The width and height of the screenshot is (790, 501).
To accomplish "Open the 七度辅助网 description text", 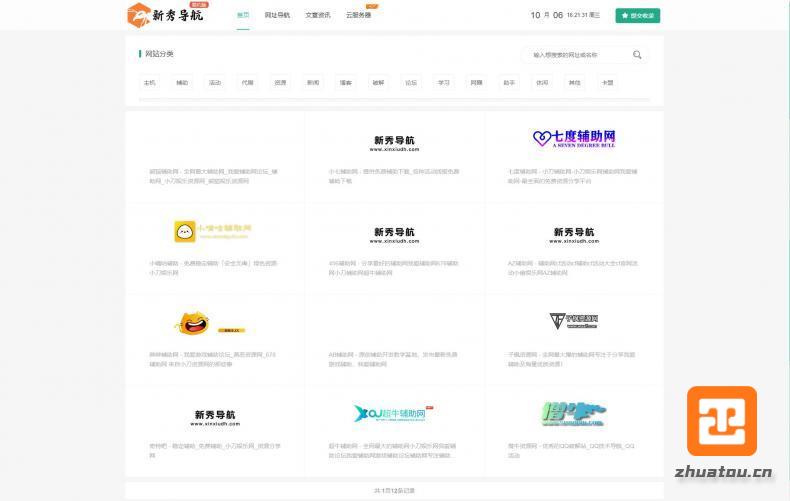I will point(573,176).
